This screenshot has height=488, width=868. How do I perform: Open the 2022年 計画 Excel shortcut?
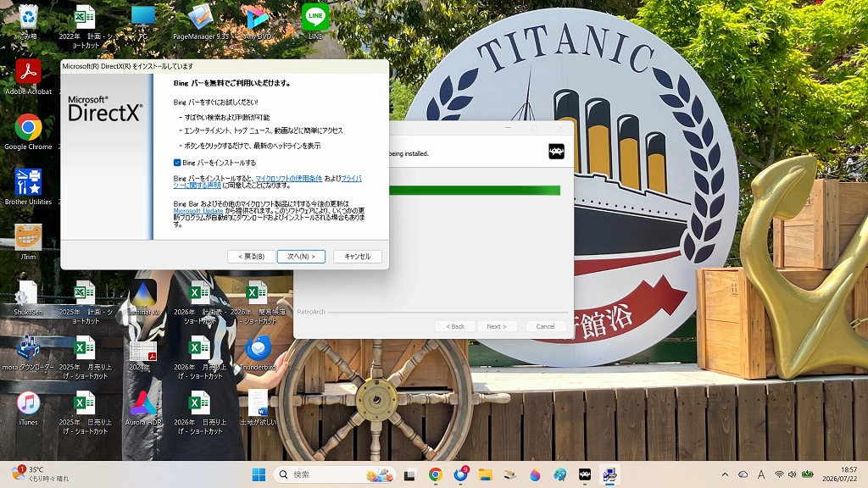tap(85, 26)
